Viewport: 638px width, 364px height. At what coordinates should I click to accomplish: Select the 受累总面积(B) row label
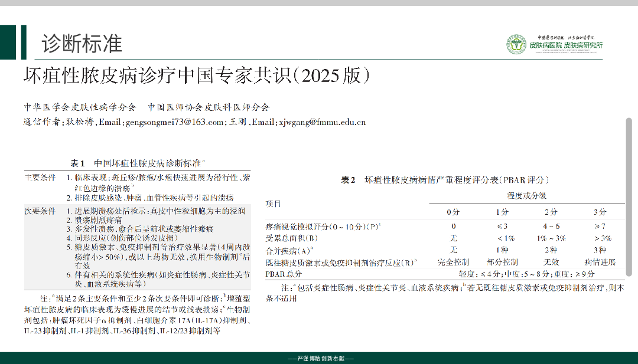coord(292,238)
